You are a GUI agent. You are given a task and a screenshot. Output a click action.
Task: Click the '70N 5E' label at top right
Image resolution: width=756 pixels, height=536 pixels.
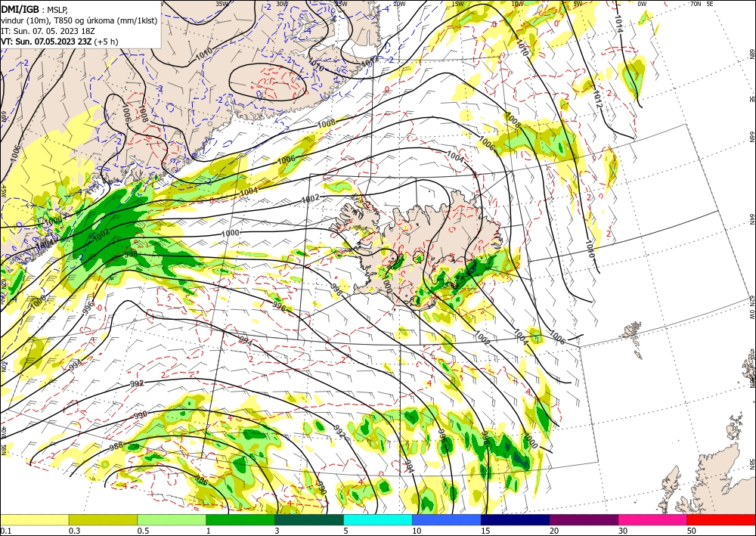tap(702, 4)
